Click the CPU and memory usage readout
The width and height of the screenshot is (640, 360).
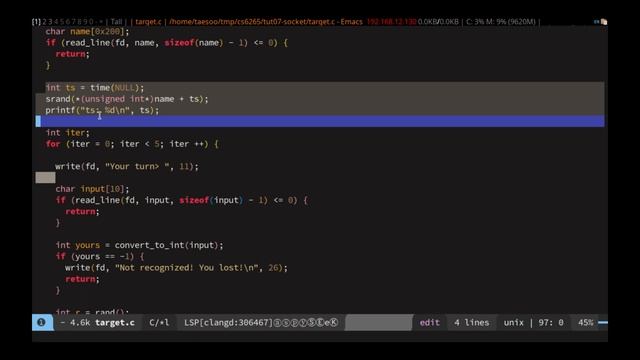pyautogui.click(x=501, y=22)
